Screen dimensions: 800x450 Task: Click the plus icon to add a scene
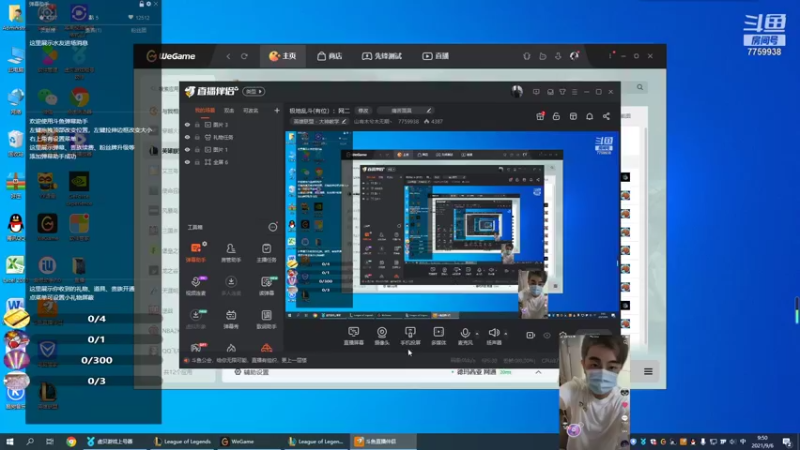pyautogui.click(x=277, y=110)
